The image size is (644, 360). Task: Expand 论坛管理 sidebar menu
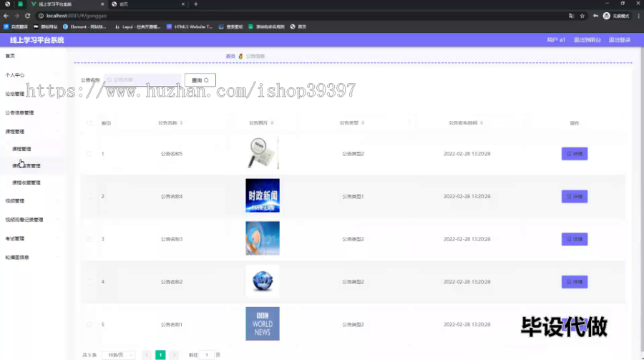click(32, 94)
